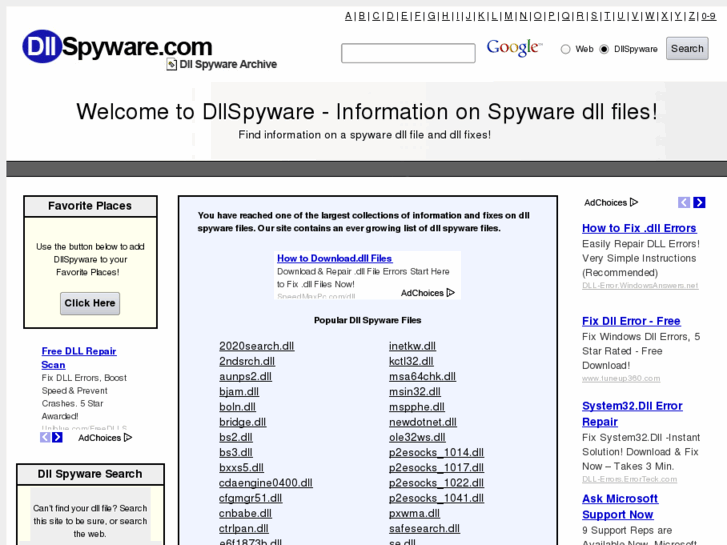Open System32.Dll Error Repair ad link
The height and width of the screenshot is (545, 727).
(x=632, y=414)
